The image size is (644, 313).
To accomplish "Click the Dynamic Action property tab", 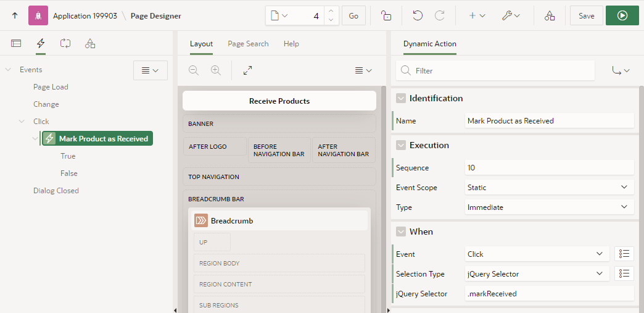I will 429,44.
